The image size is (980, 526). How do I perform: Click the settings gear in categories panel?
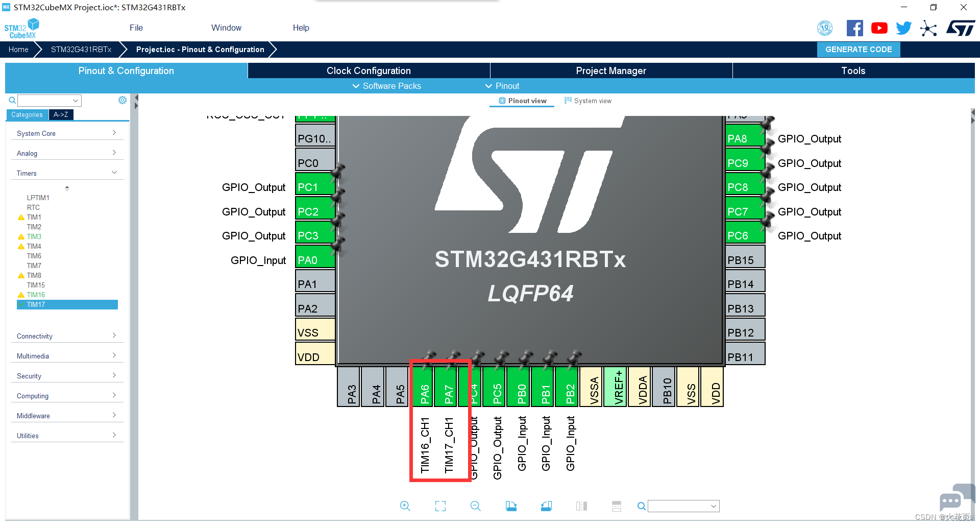122,100
